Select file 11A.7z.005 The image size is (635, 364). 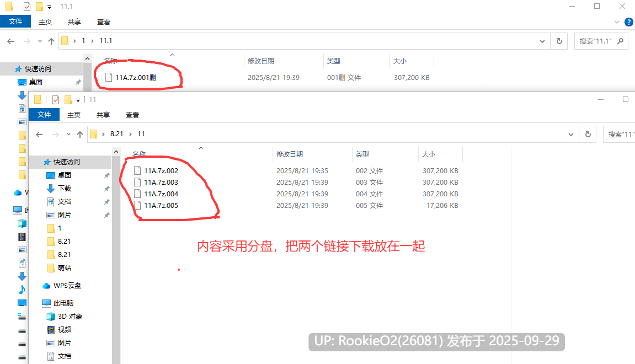(161, 206)
